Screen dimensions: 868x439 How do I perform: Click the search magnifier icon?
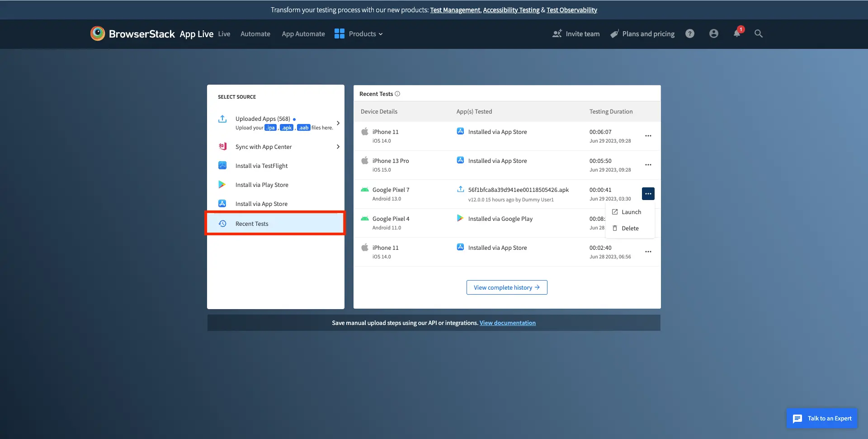coord(758,33)
